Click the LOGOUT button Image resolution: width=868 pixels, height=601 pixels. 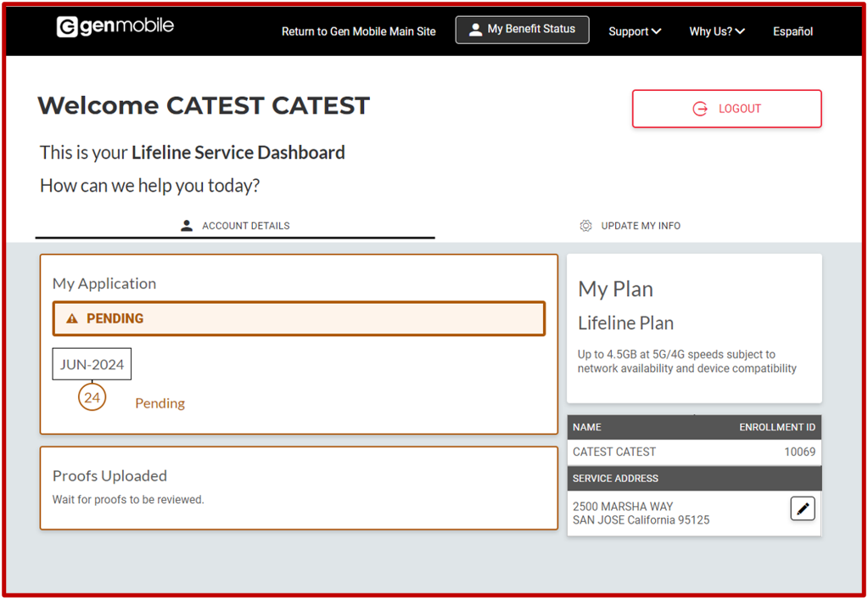click(x=727, y=109)
